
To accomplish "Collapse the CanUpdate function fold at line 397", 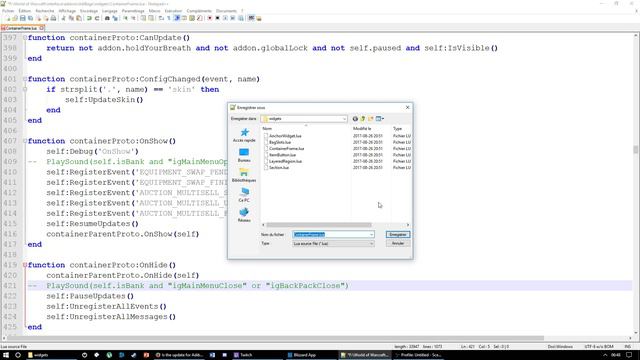I will point(25,38).
